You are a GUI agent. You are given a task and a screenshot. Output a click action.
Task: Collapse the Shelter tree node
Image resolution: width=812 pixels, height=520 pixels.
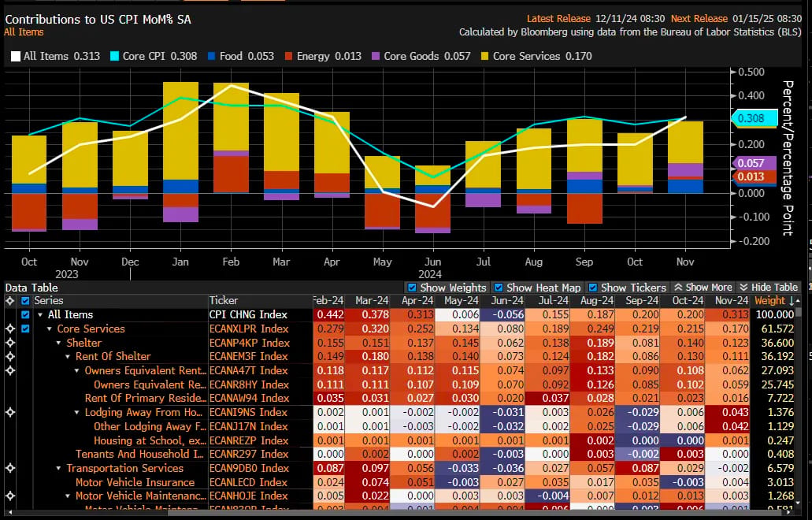pyautogui.click(x=59, y=343)
